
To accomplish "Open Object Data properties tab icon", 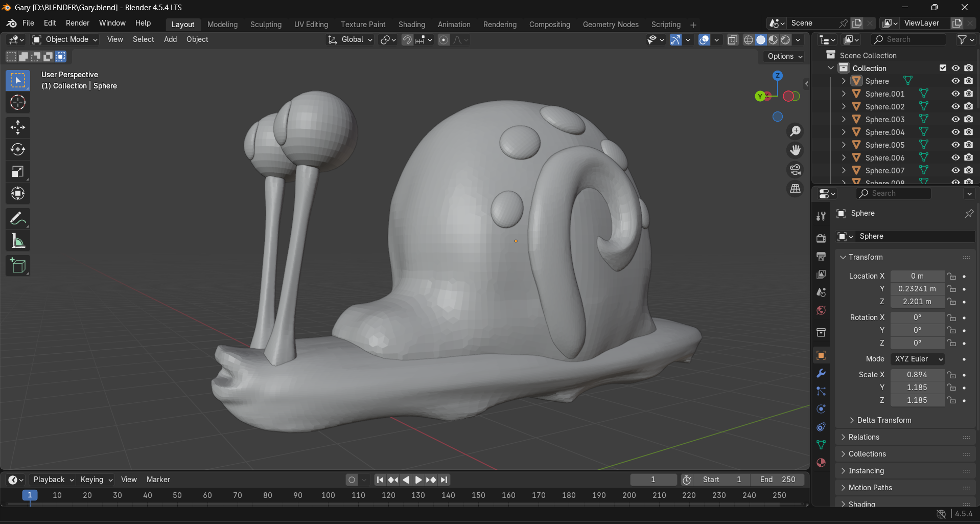I will click(x=821, y=445).
